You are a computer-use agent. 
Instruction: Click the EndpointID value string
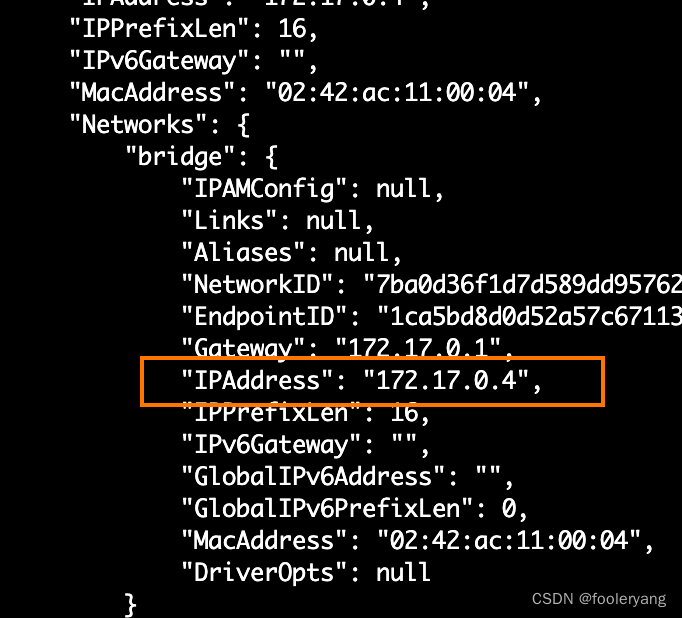[530, 317]
